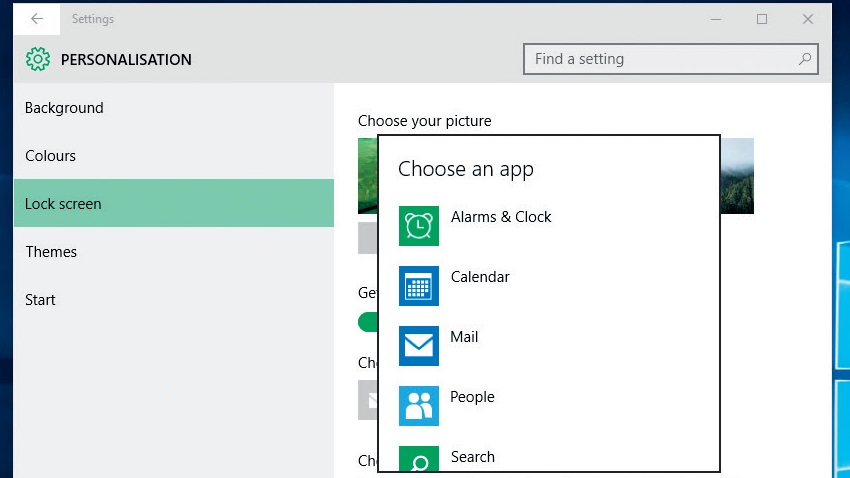Image resolution: width=850 pixels, height=478 pixels.
Task: Click the Personalisation gear icon
Action: point(38,59)
